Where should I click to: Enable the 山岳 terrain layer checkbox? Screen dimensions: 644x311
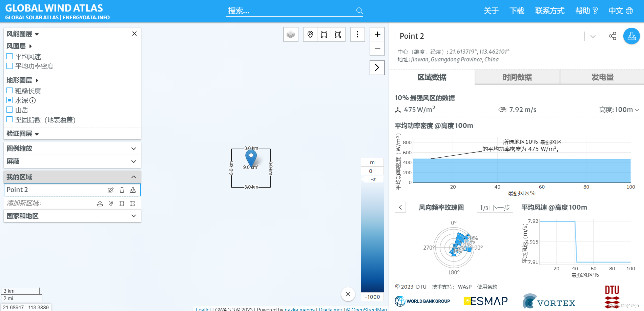point(9,110)
